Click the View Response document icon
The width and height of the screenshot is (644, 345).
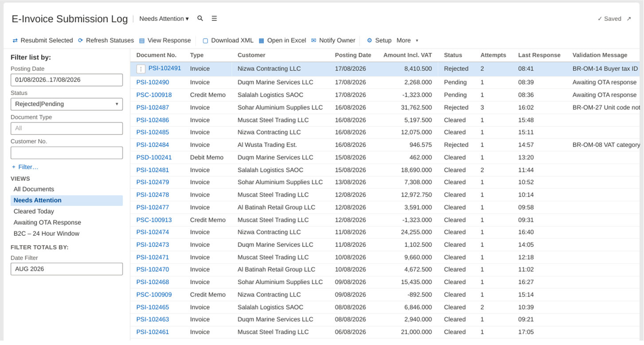pos(142,40)
